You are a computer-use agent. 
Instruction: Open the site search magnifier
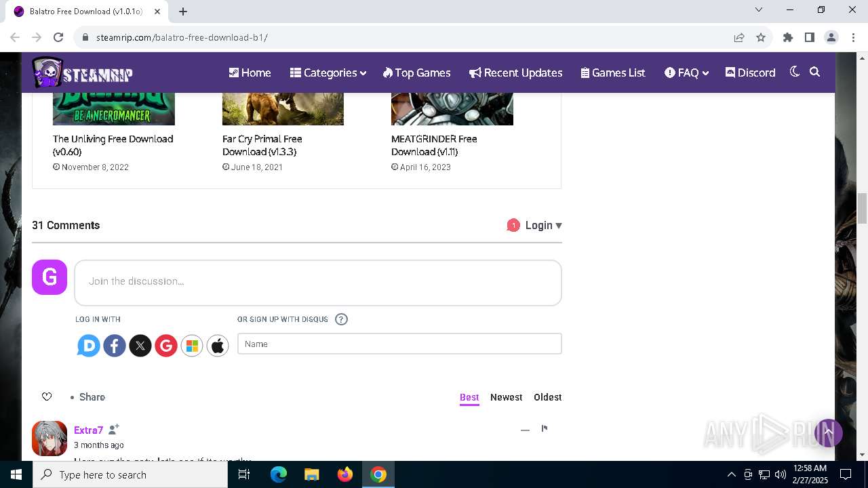(815, 72)
